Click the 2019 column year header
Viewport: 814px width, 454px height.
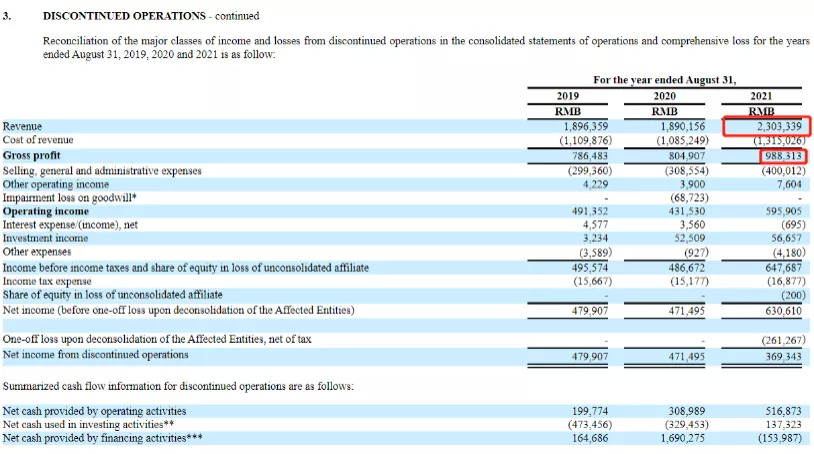[x=567, y=96]
